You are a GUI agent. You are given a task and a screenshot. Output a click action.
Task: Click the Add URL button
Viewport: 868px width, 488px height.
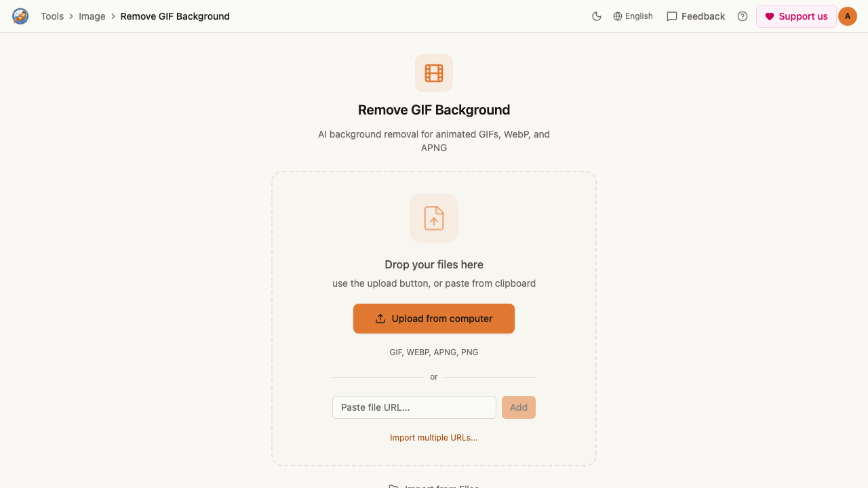519,407
